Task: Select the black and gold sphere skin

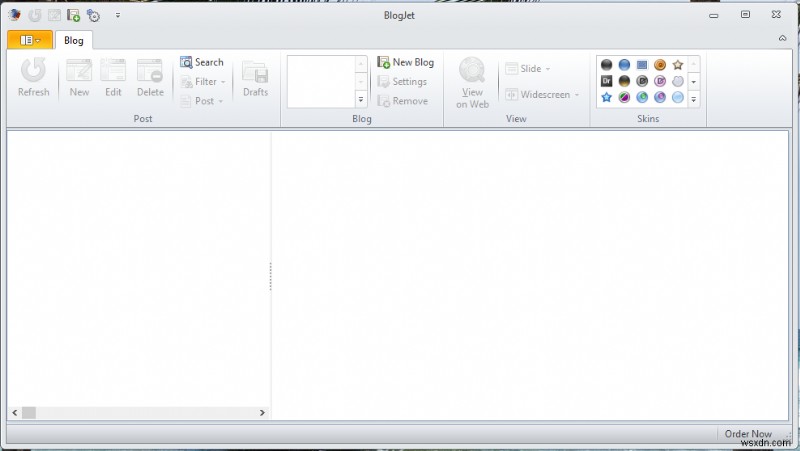Action: pyautogui.click(x=624, y=81)
